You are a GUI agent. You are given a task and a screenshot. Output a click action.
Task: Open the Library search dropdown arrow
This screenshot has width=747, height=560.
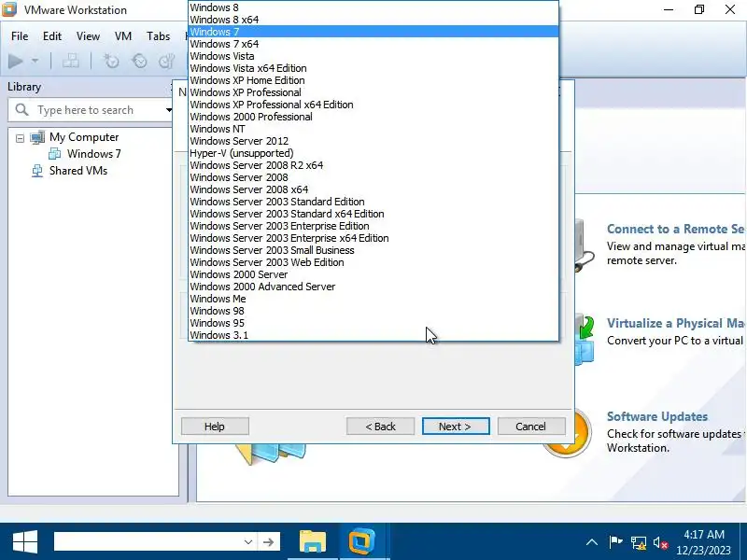(x=169, y=110)
